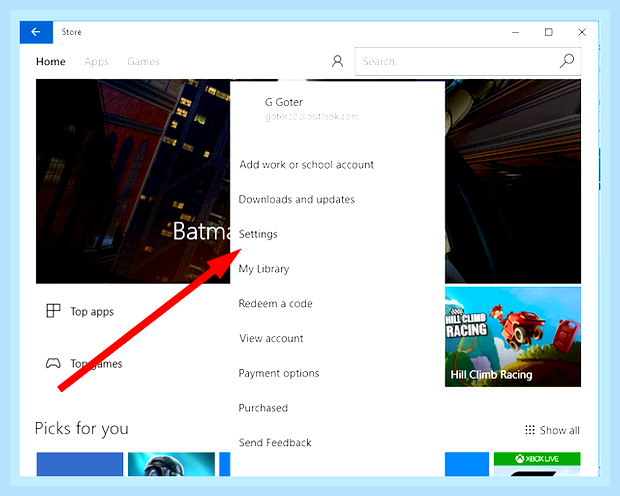Open My Library

[x=264, y=269]
